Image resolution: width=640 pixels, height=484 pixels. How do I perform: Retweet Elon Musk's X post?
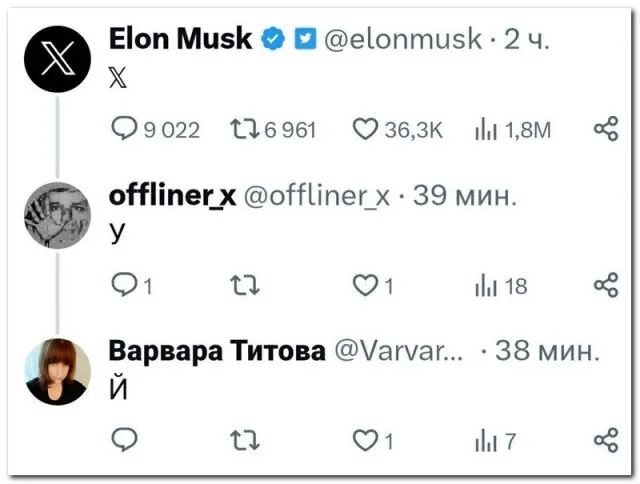[x=241, y=128]
